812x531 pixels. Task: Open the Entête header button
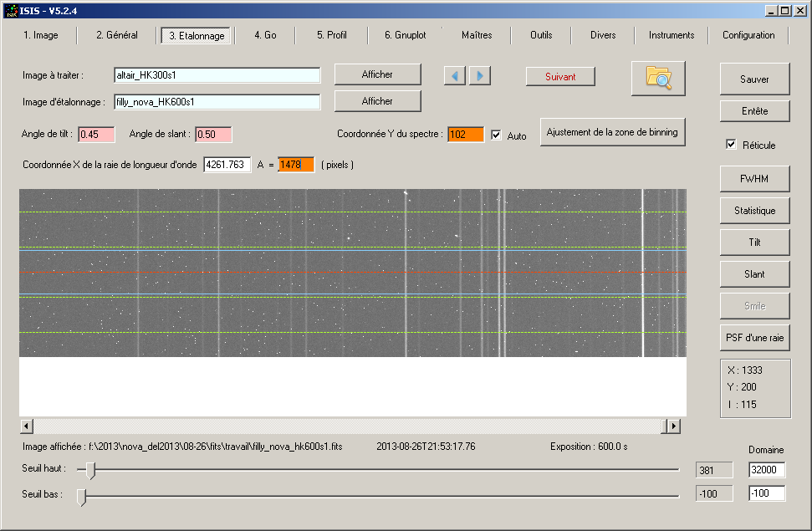[x=754, y=111]
